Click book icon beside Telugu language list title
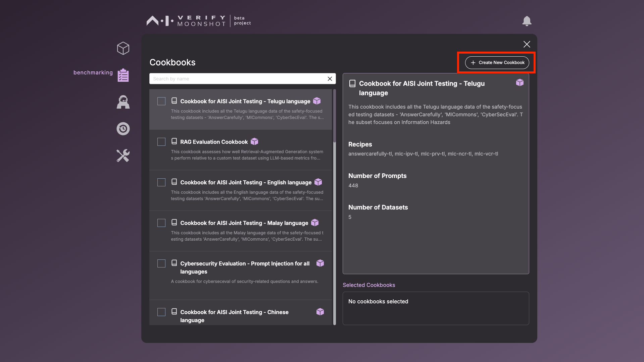Screen dimensions: 644x362 [x=174, y=101]
